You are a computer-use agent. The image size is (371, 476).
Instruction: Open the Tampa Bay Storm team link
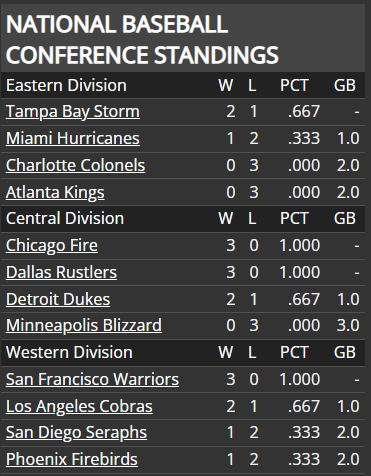tap(73, 112)
